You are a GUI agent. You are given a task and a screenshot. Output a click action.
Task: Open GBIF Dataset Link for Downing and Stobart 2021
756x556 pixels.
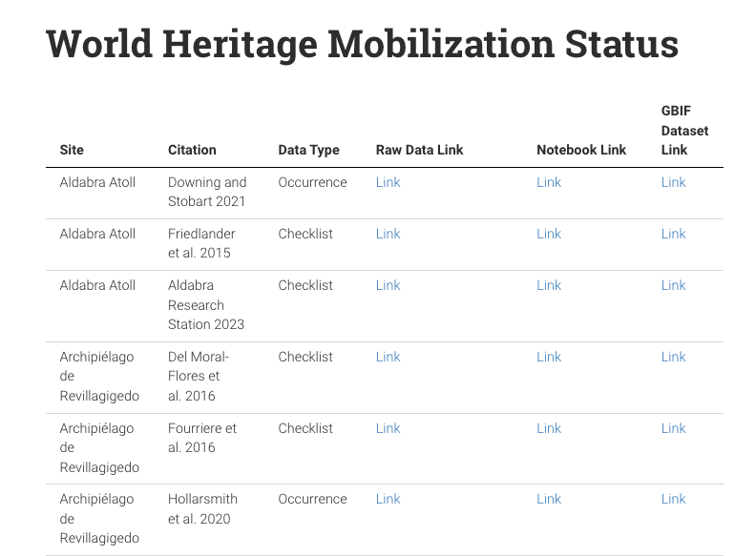[x=673, y=182]
